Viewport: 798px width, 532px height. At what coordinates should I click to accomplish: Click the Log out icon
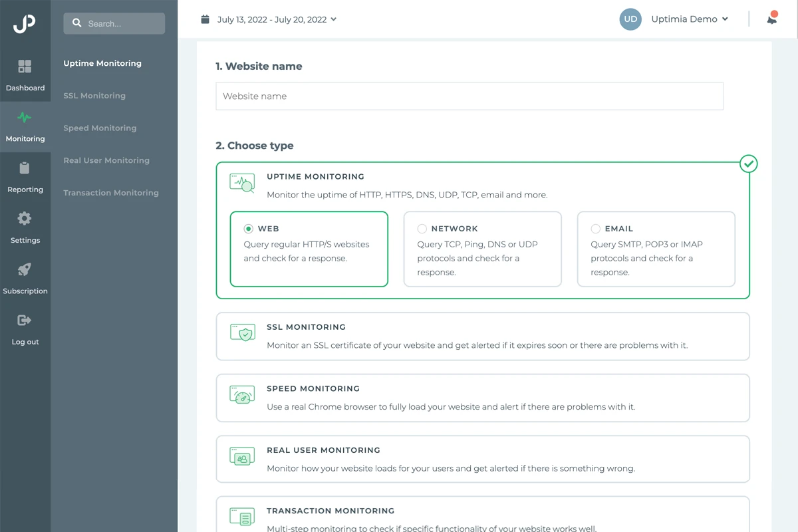(25, 321)
